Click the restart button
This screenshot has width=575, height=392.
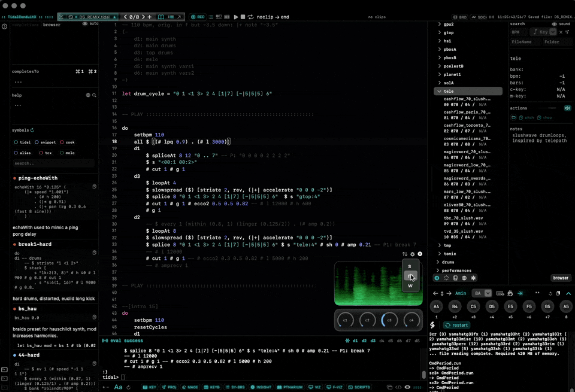pyautogui.click(x=457, y=325)
